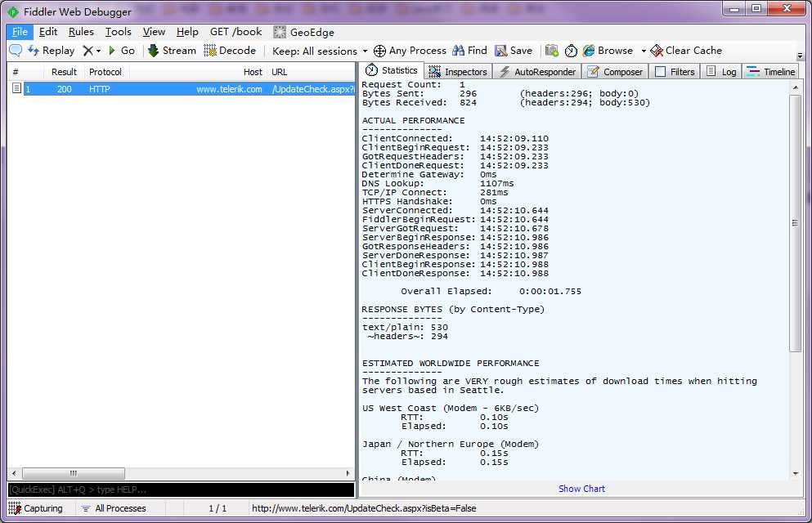
Task: Click the Fiddler app icon in title bar
Action: 13,11
